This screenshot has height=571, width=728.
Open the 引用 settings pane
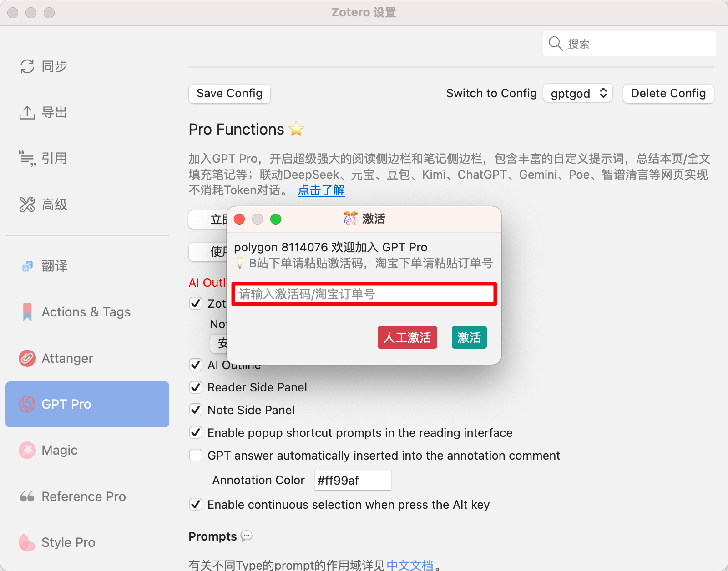click(x=87, y=158)
